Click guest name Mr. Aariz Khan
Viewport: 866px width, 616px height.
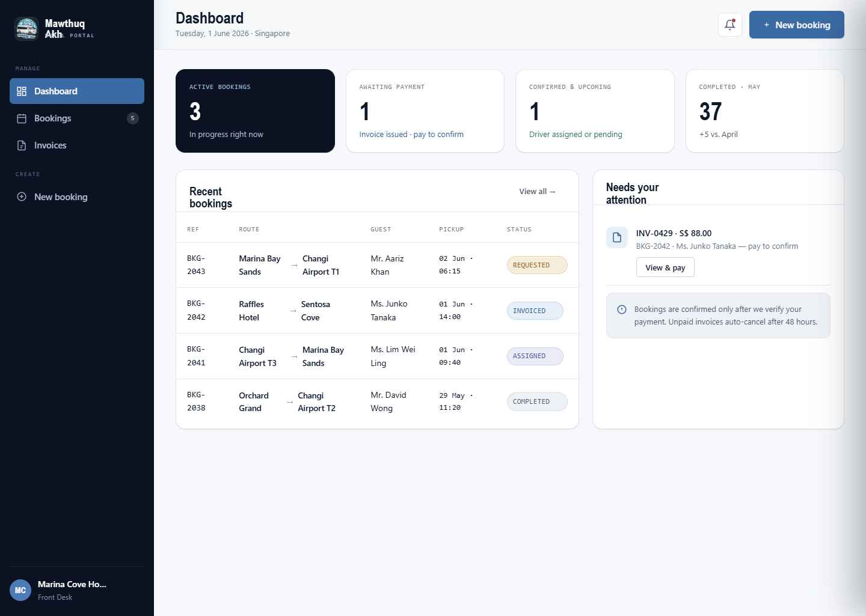coord(387,265)
